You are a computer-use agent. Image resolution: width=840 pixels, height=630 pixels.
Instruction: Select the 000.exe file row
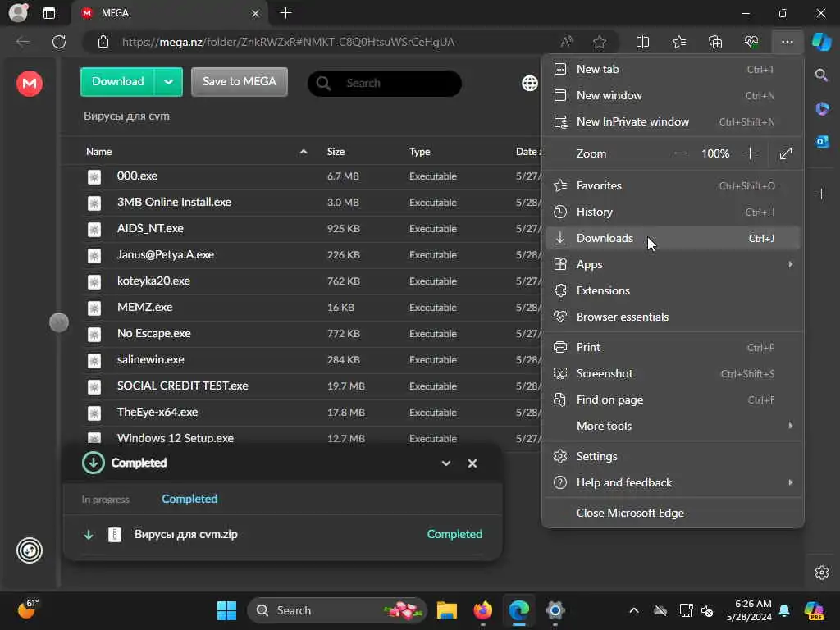311,176
